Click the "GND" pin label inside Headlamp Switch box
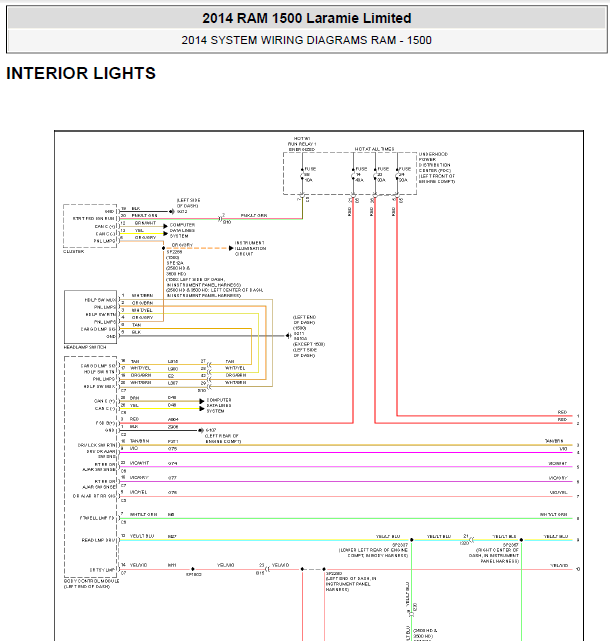This screenshot has height=641, width=610. [111, 336]
